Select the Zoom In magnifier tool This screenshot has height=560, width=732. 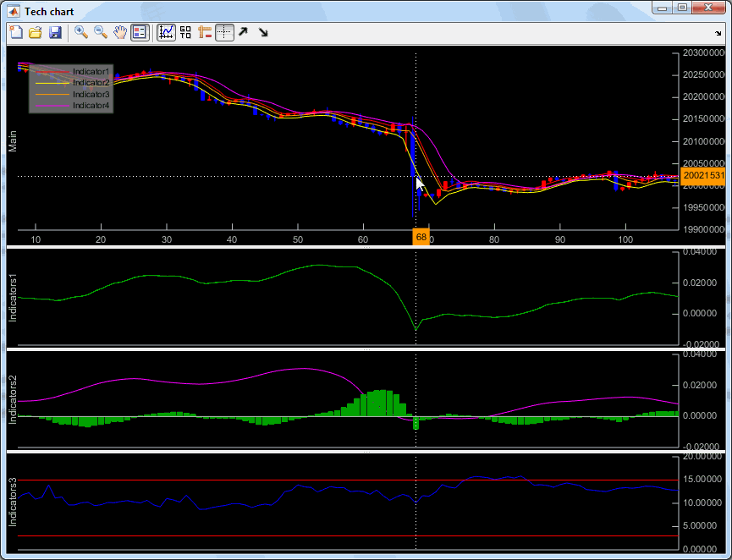81,32
